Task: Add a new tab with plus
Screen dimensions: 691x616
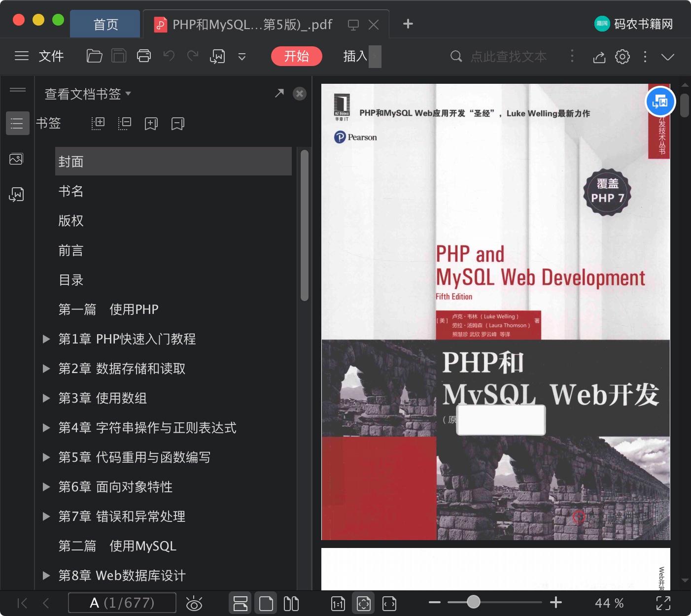Action: coord(408,24)
